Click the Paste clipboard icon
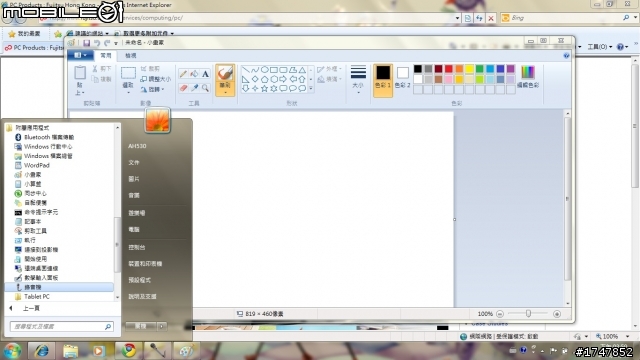The width and height of the screenshot is (640, 360). pyautogui.click(x=80, y=73)
